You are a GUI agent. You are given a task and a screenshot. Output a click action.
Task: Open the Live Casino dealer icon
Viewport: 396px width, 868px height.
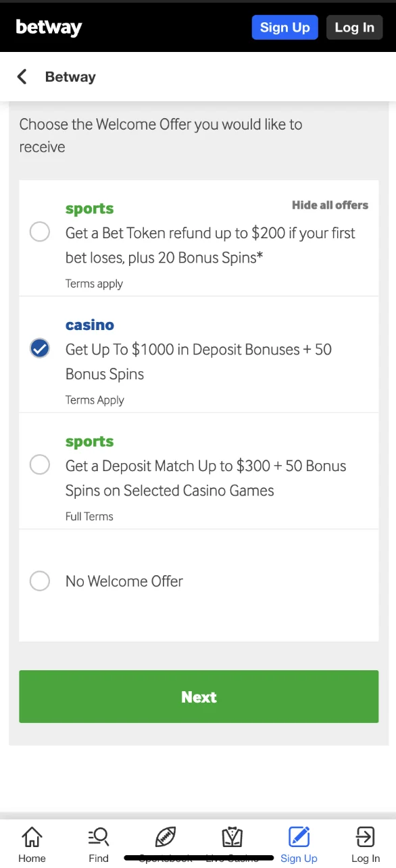[232, 836]
